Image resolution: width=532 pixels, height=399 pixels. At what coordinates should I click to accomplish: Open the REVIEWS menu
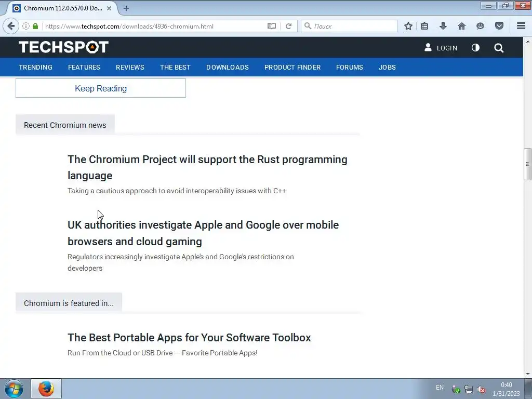[130, 67]
